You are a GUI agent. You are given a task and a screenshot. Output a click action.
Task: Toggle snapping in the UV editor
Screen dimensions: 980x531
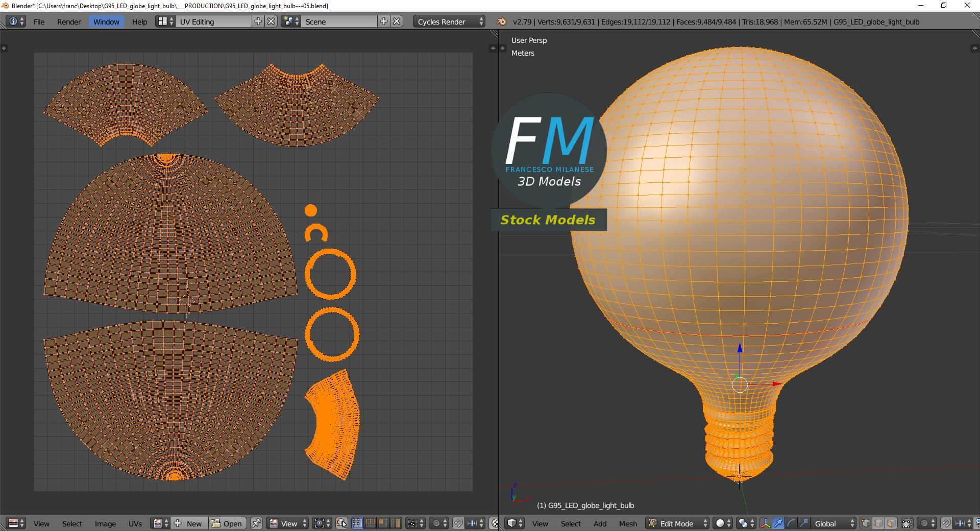(x=458, y=523)
